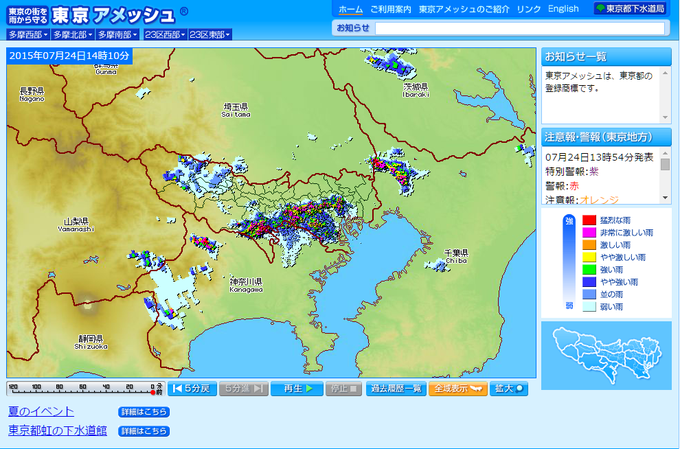Open the 多摩西部 dropdown
The height and width of the screenshot is (449, 680).
[28, 35]
